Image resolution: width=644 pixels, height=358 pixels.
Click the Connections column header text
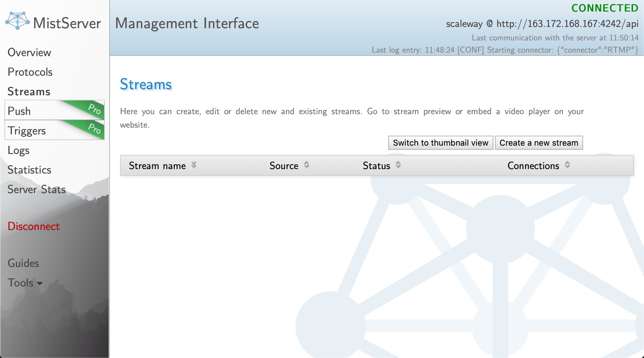click(x=533, y=166)
